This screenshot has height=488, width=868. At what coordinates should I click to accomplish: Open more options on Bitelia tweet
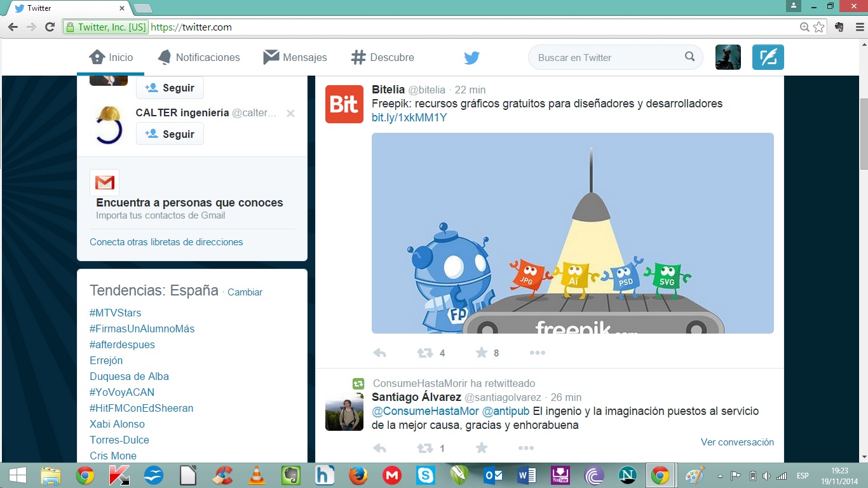538,353
